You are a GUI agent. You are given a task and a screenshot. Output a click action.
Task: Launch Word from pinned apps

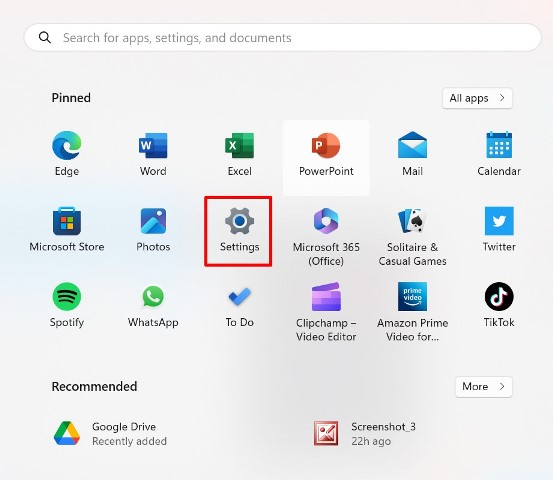[x=153, y=146]
